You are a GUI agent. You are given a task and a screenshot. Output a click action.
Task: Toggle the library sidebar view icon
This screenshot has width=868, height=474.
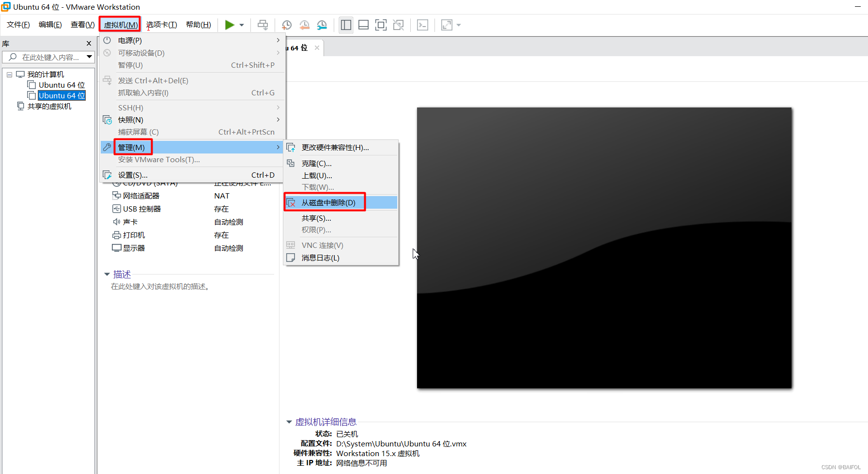pyautogui.click(x=346, y=25)
